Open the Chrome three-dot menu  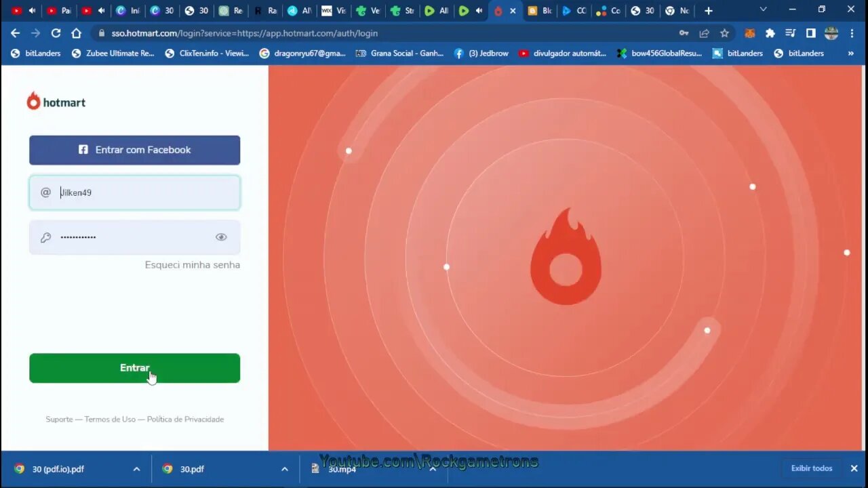[x=852, y=33]
